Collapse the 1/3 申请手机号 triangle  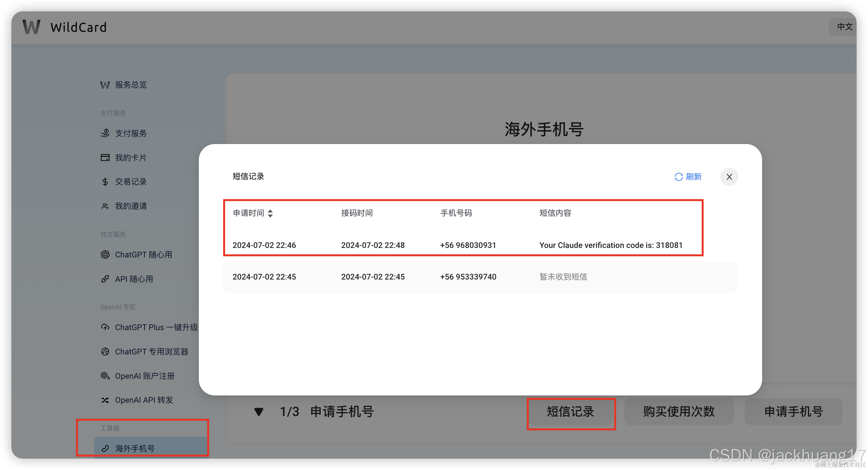click(259, 412)
